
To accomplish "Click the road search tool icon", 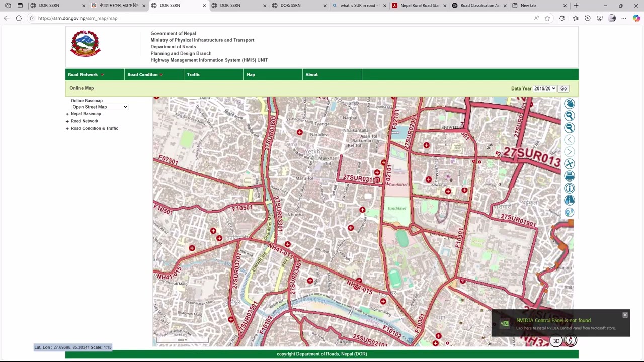I will (570, 200).
